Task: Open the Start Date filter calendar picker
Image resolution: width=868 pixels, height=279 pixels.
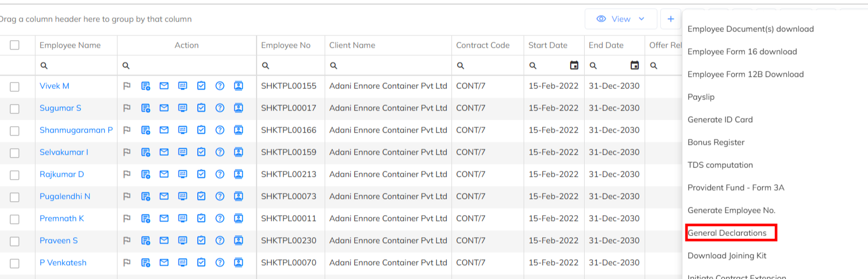Action: pyautogui.click(x=574, y=66)
